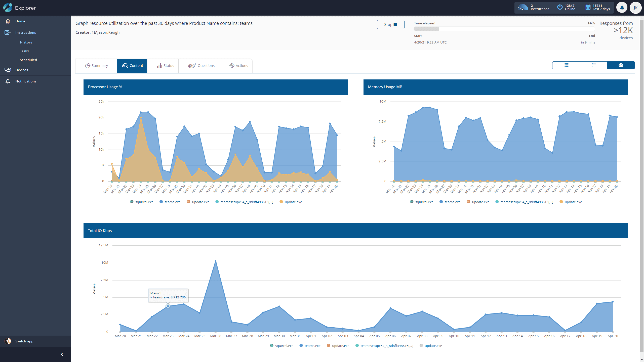Image resolution: width=644 pixels, height=362 pixels.
Task: Toggle squirrel.exe in Processor Usage legend
Action: [142, 202]
